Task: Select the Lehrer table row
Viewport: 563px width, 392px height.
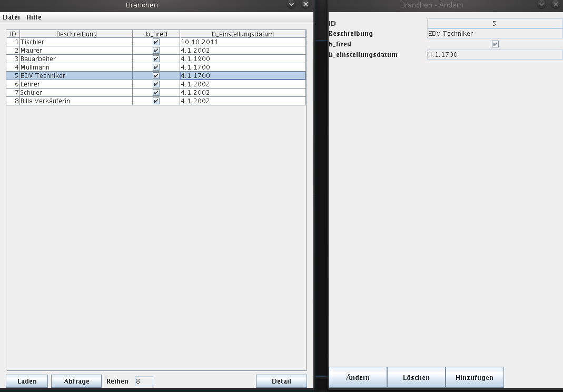Action: point(76,84)
